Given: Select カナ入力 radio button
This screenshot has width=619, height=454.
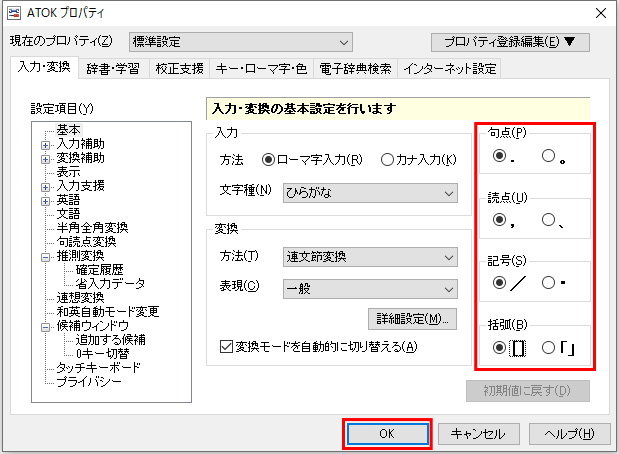Looking at the screenshot, I should (x=388, y=159).
